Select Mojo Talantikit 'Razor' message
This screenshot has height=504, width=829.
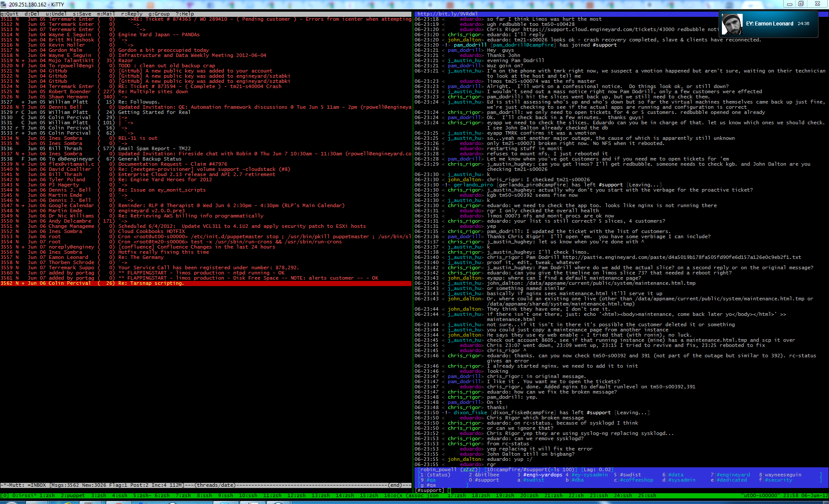[206, 60]
